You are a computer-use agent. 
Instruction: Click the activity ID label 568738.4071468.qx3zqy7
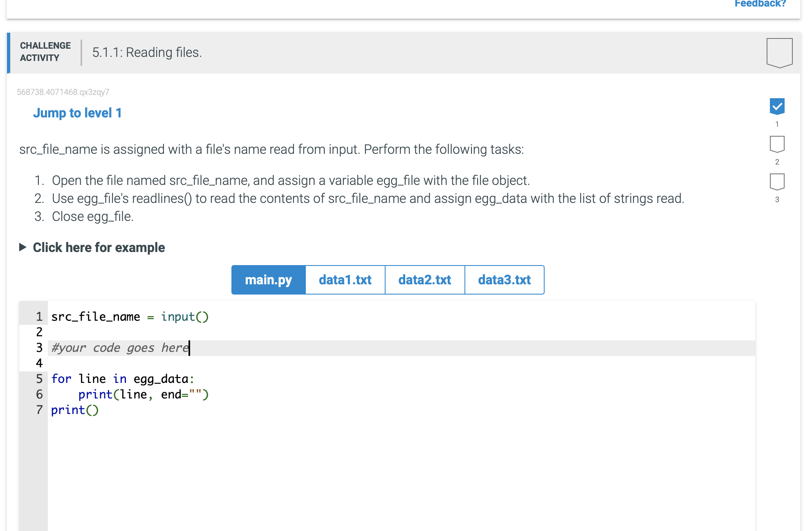click(63, 92)
